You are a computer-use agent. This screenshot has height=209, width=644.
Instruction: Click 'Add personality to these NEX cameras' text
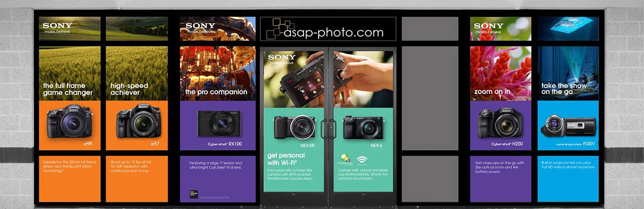(x=290, y=174)
